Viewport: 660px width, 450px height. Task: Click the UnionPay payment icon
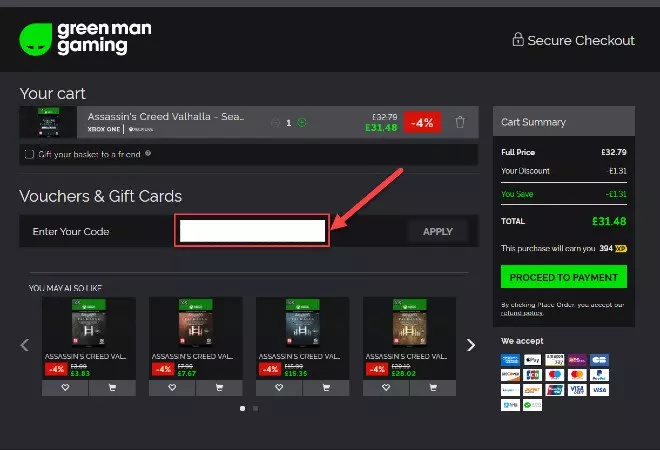tap(555, 390)
